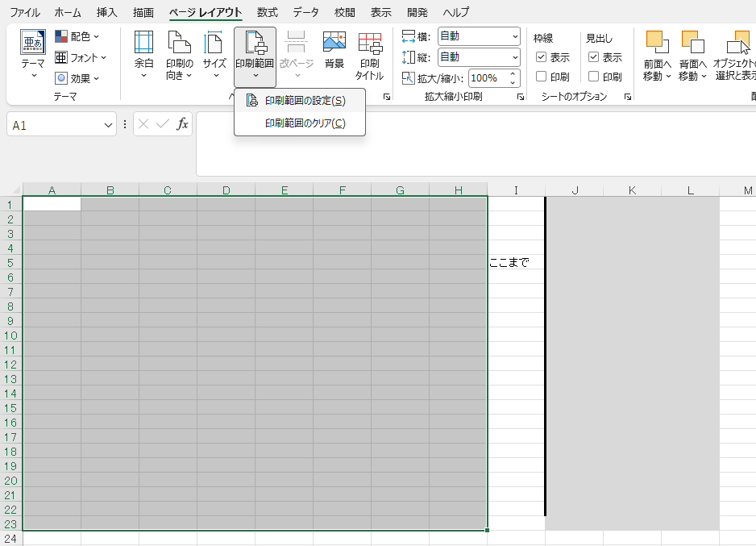Click the 背景 background image button
This screenshot has height=546, width=756.
[334, 51]
